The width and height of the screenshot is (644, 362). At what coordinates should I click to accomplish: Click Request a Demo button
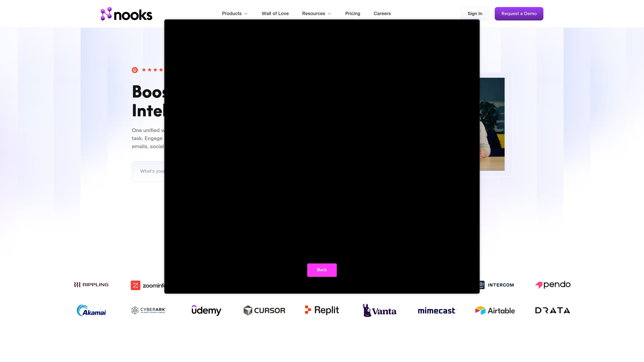coord(519,14)
